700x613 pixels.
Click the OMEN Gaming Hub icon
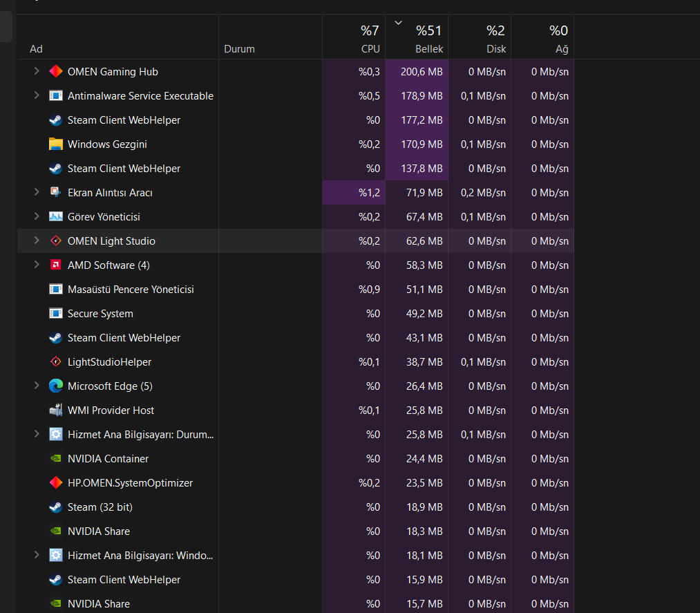(56, 71)
